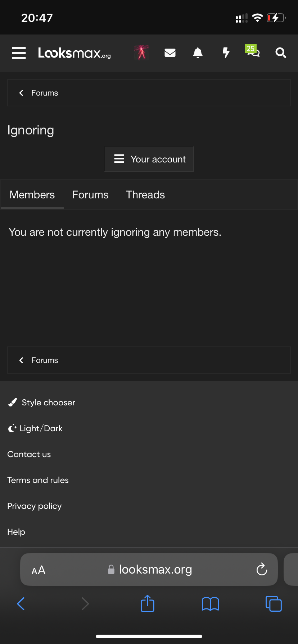Open the hamburger navigation menu
This screenshot has width=298, height=644.
click(19, 53)
